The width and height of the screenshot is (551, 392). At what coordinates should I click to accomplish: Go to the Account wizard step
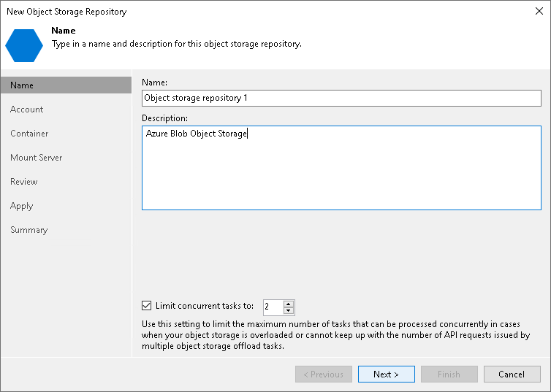click(27, 109)
